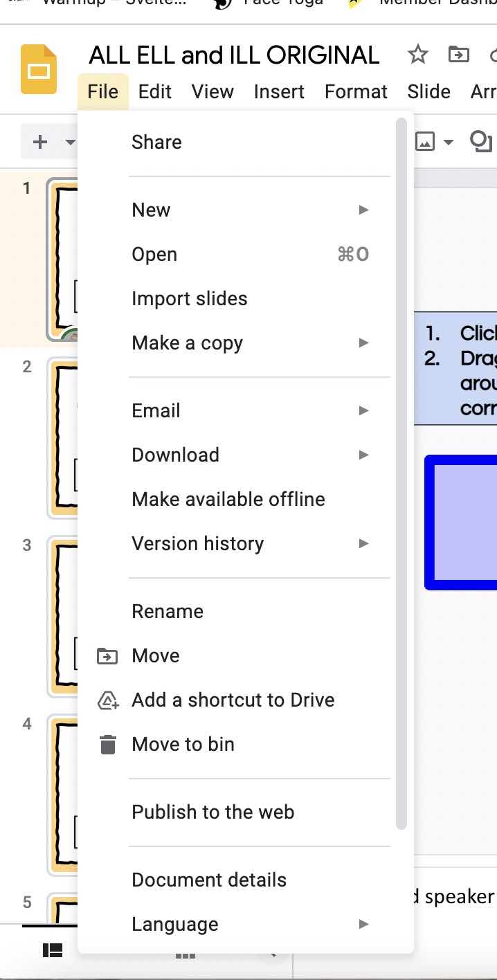Click the plus new slide button
The height and width of the screenshot is (980, 497).
[40, 142]
